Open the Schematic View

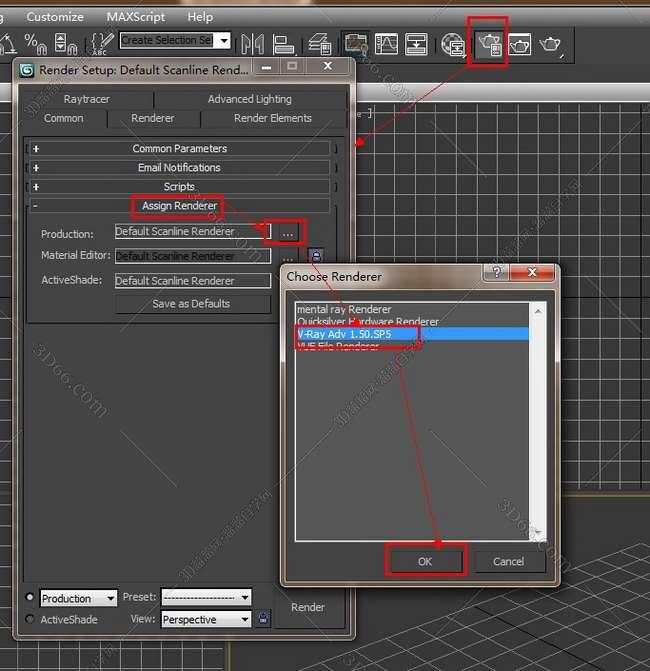[x=416, y=44]
